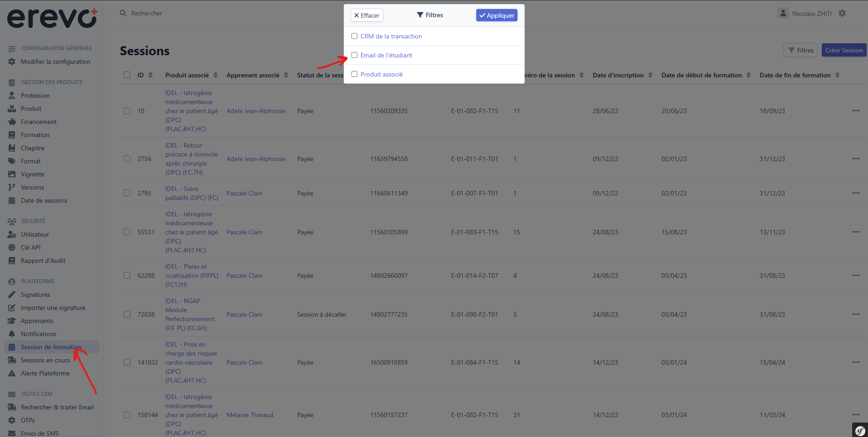Screen dimensions: 868x437
Task: Tick the Produit associé filter checkbox
Action: click(355, 74)
